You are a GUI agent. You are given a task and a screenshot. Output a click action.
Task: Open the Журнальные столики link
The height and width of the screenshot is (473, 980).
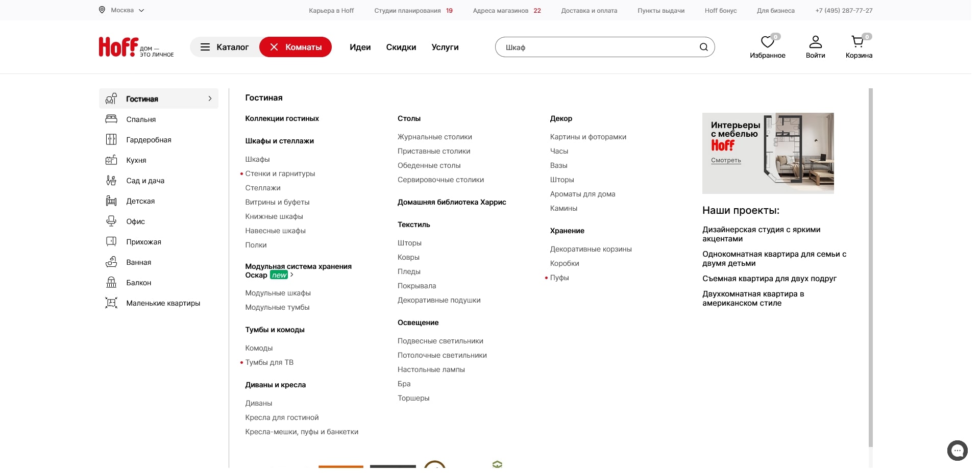tap(434, 137)
